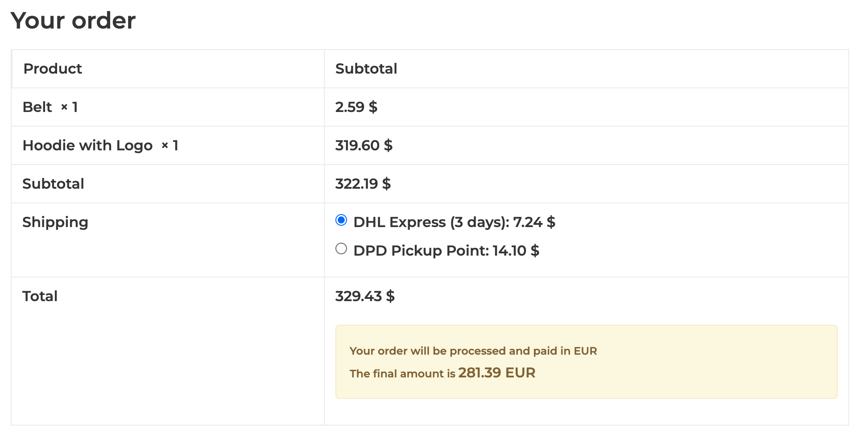Click the Hoodie with Logo quantity × 1
The height and width of the screenshot is (447, 868).
point(170,145)
